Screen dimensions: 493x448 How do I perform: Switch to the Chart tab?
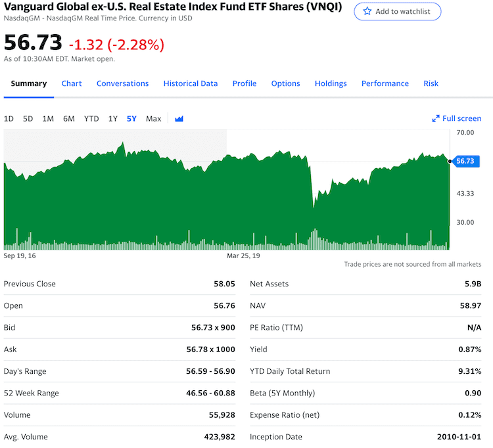pos(72,83)
